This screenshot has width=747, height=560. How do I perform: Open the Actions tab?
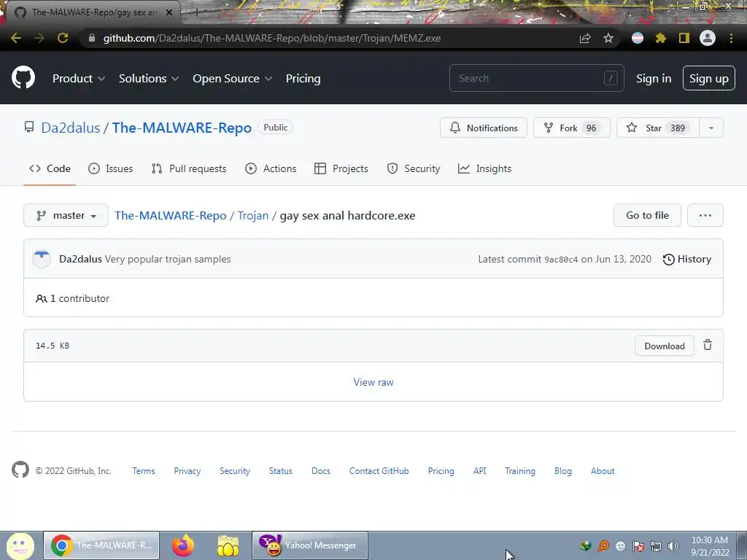[271, 168]
